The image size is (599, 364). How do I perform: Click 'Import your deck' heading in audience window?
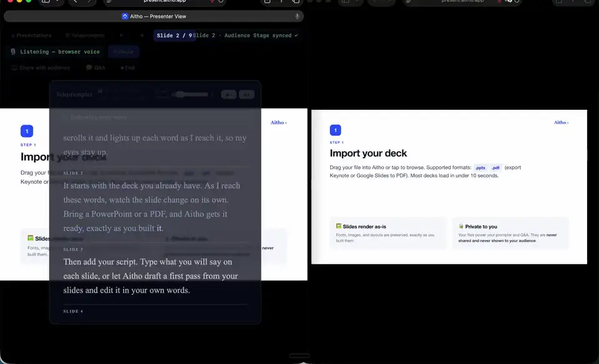pos(368,153)
